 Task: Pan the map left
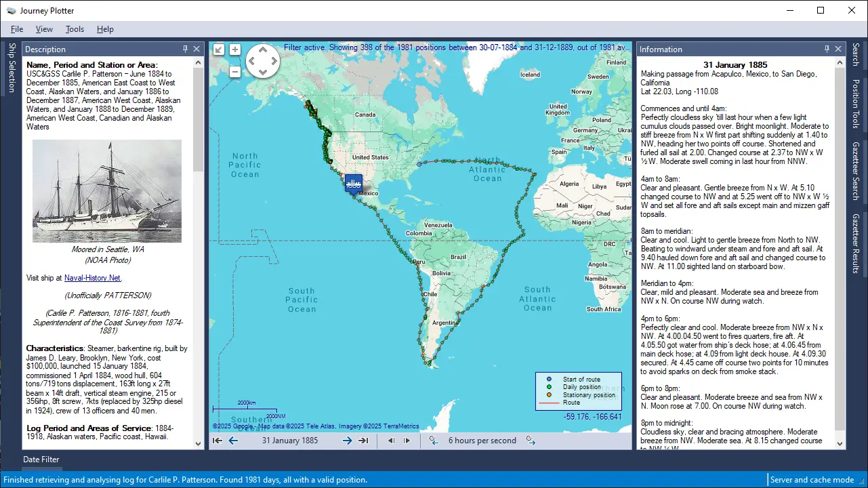coord(251,61)
